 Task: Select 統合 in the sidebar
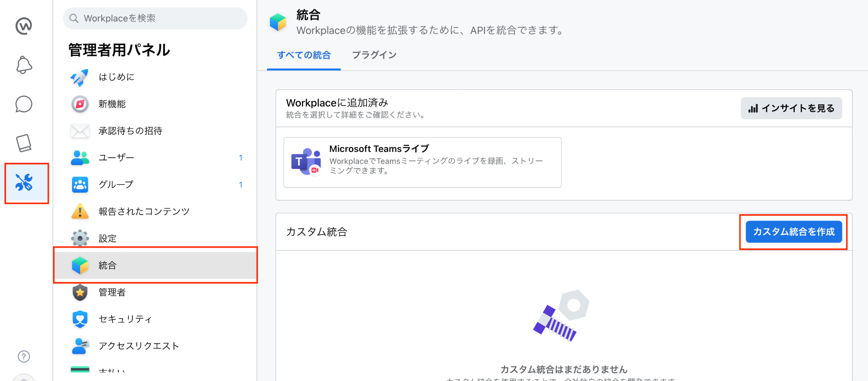coord(155,265)
